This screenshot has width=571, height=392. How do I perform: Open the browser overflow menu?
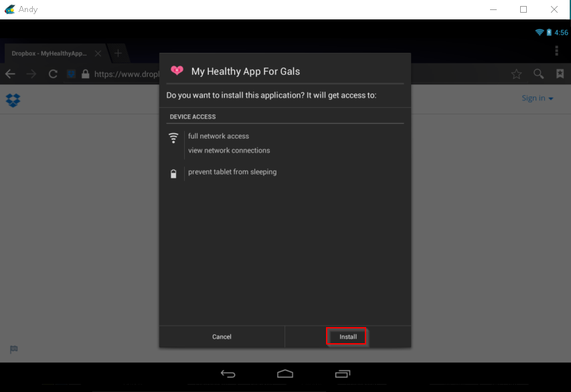click(556, 51)
